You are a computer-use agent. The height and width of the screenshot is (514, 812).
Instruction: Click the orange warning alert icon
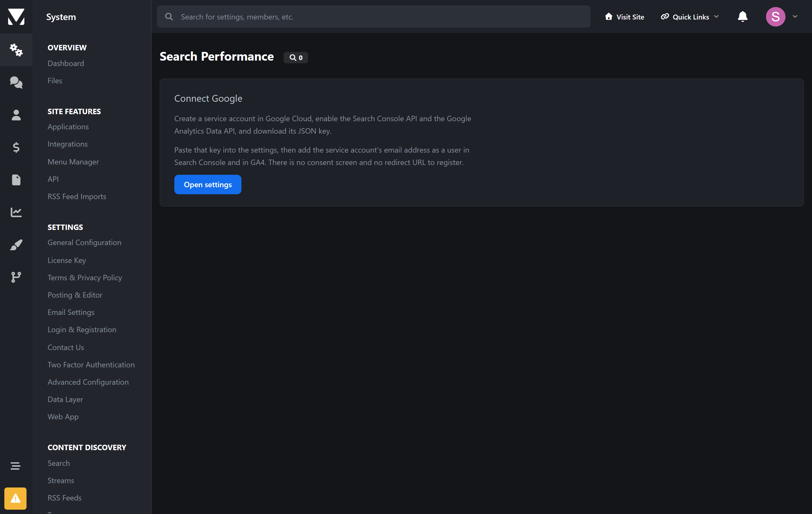pyautogui.click(x=15, y=498)
